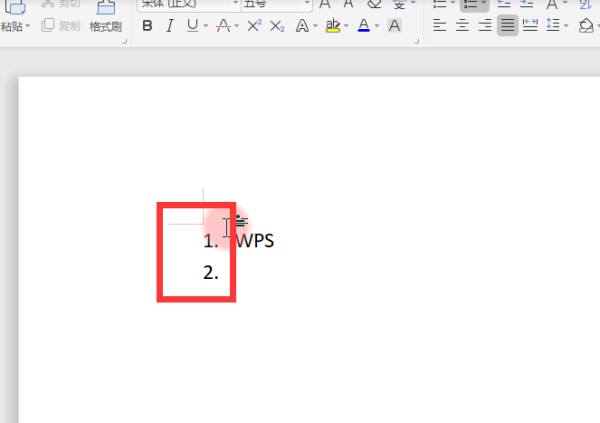Open the line spacing dropdown
Image resolution: width=600 pixels, height=423 pixels.
566,26
